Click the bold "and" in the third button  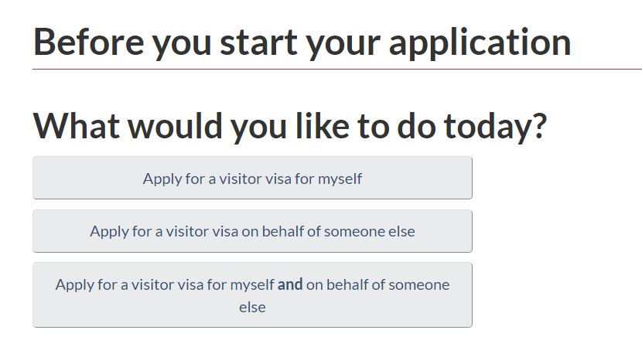pyautogui.click(x=290, y=284)
